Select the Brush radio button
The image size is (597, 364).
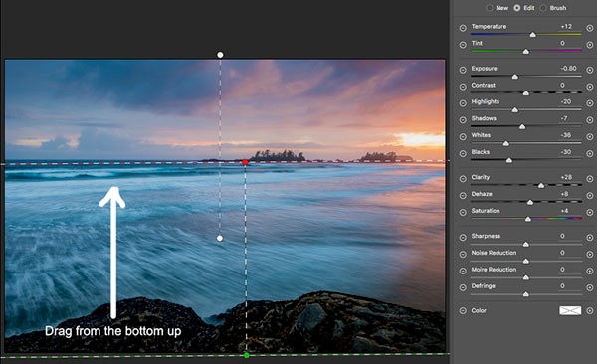543,8
